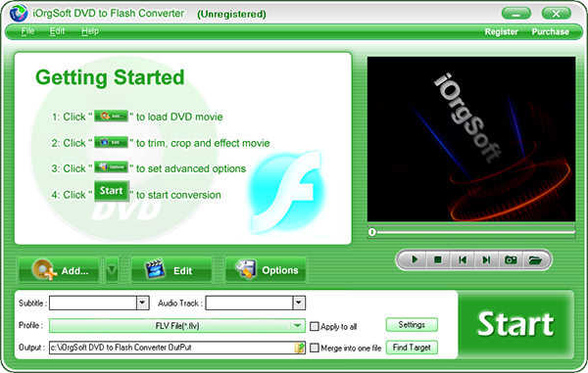
Task: Click the iOrgSoft preview video screen
Action: tap(471, 139)
